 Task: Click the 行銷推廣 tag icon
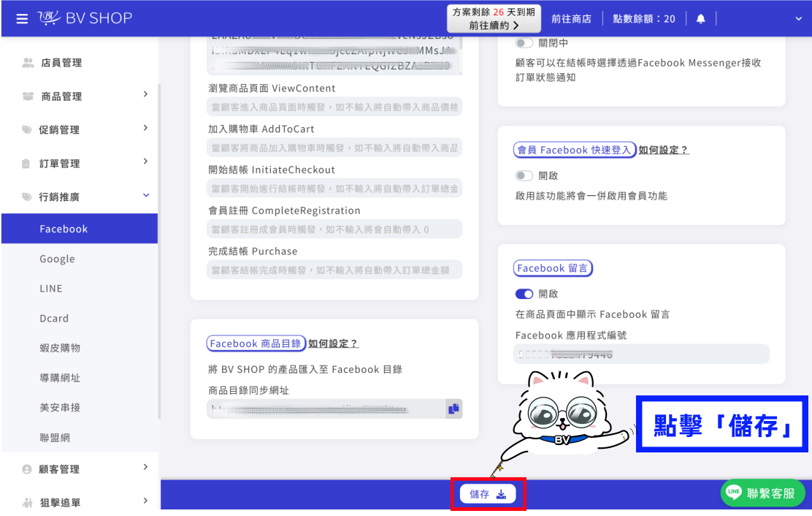click(x=27, y=197)
